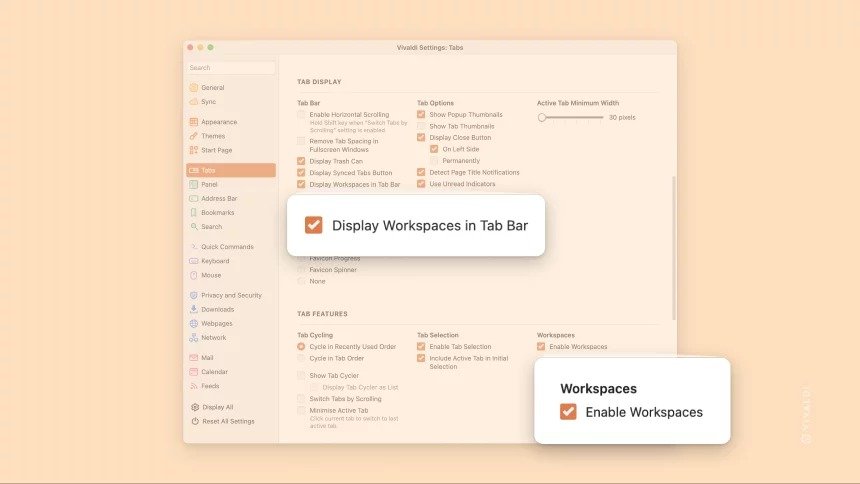Enable Remove Tab Spacing in Fullscreen Windows
This screenshot has height=484, width=860.
point(301,141)
